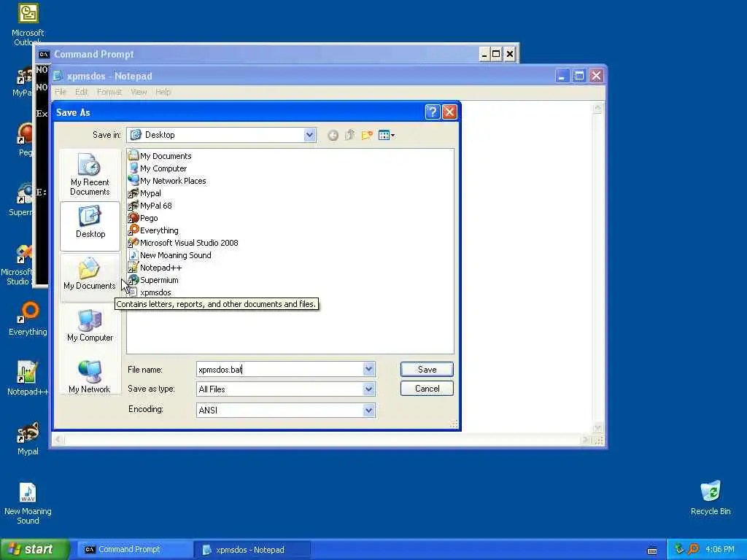Select Everything shortcut in file list
This screenshot has width=747, height=560.
(153, 230)
